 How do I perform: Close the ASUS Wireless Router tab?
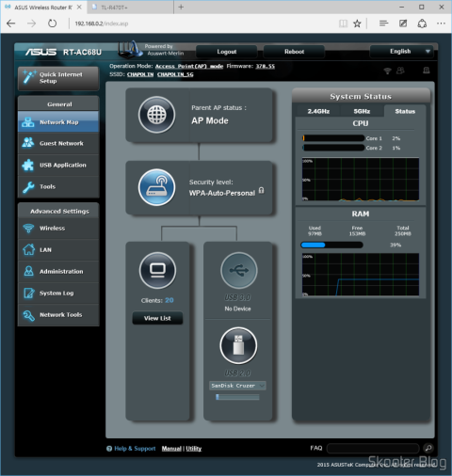click(79, 7)
